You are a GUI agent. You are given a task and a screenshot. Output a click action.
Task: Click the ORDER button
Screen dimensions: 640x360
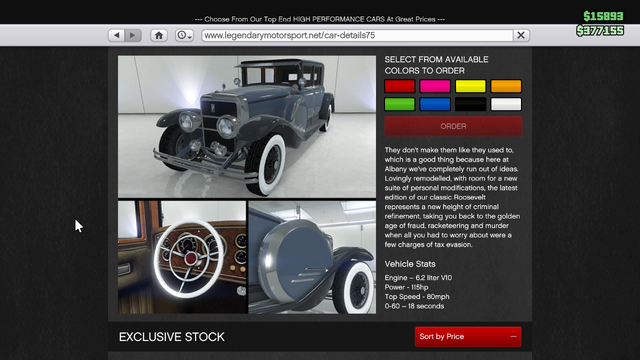tap(453, 126)
